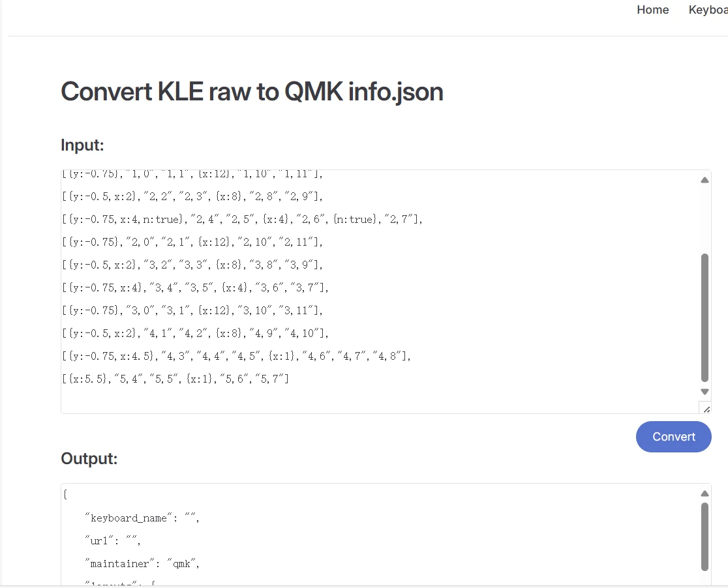Click the page title heading text

click(252, 92)
